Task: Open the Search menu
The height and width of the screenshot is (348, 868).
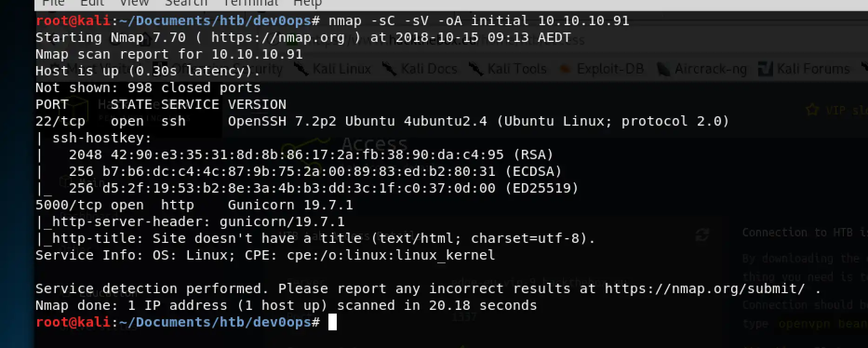Action: pyautogui.click(x=186, y=3)
